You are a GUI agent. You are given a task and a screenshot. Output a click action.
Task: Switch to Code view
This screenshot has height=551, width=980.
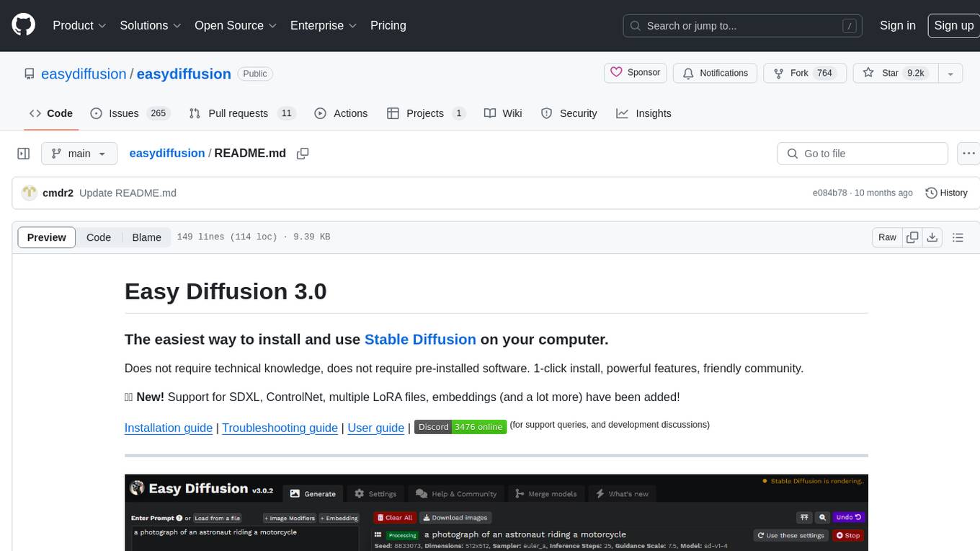99,237
